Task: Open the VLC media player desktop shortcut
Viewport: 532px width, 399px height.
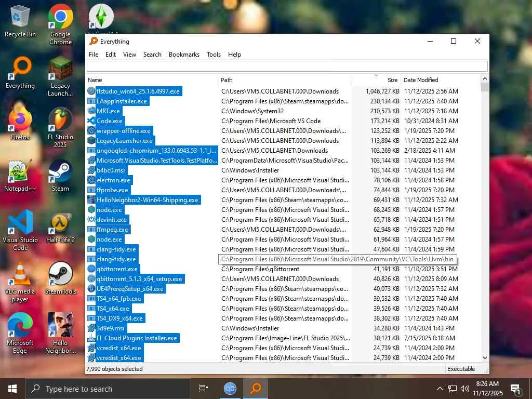Action: (x=20, y=282)
